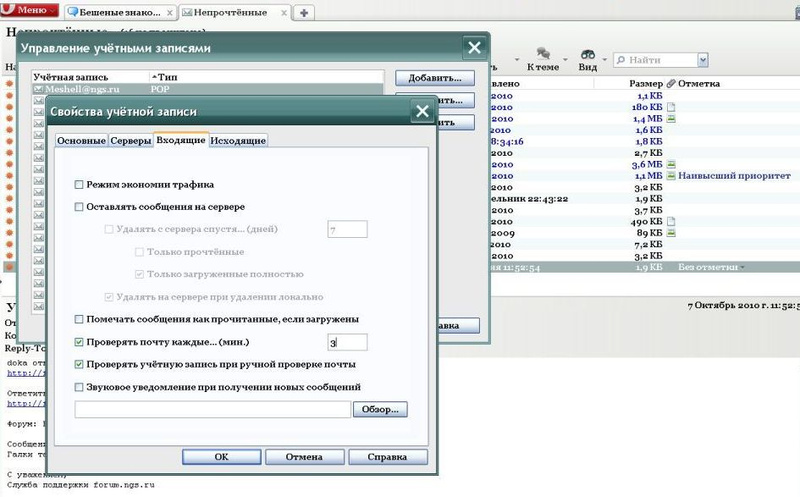Click the sound file path field
This screenshot has height=497, width=800.
tap(213, 409)
